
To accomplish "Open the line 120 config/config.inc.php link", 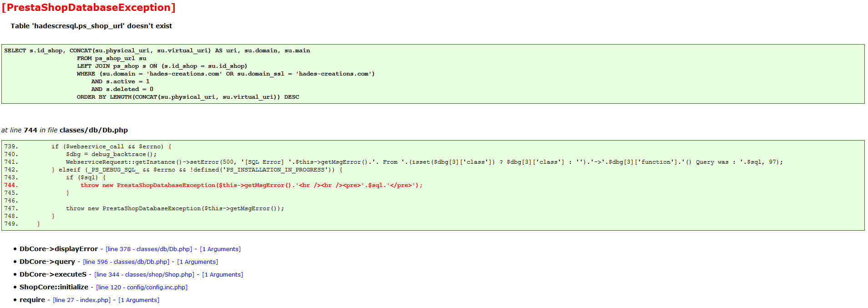I will (142, 287).
